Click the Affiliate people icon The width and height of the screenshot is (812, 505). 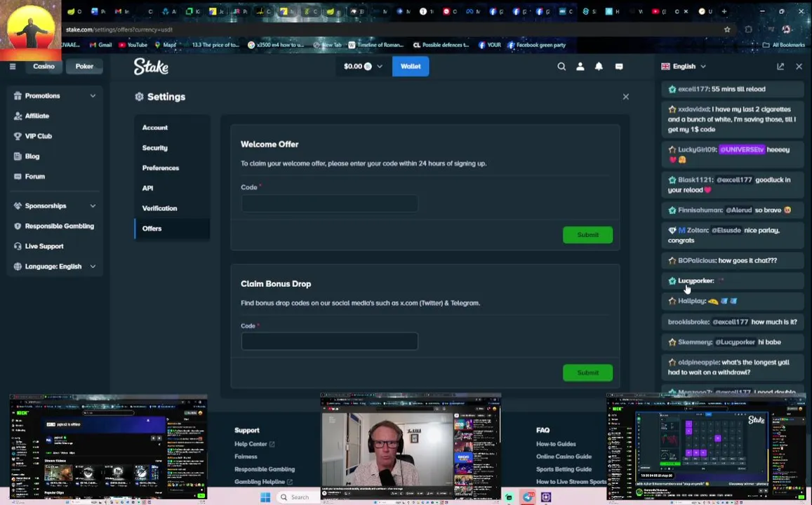18,116
